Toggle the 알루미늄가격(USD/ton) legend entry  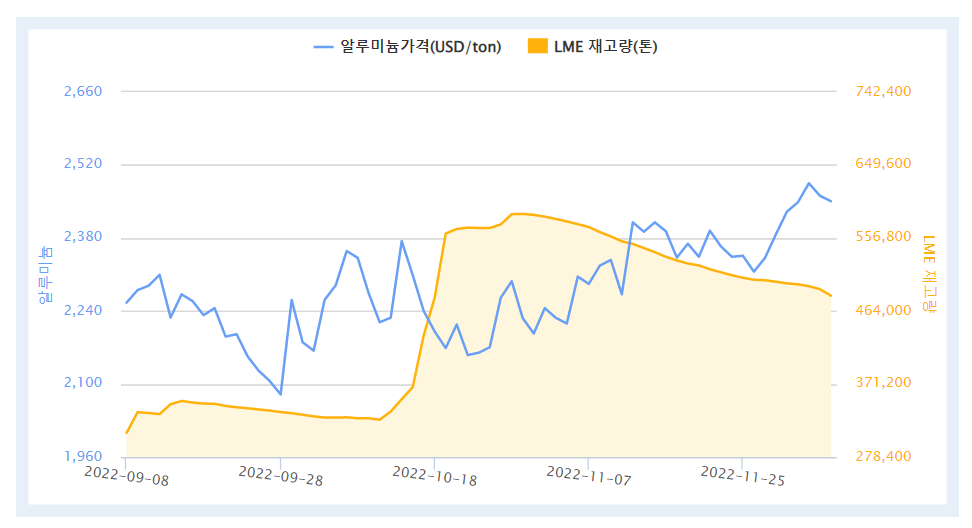click(407, 46)
